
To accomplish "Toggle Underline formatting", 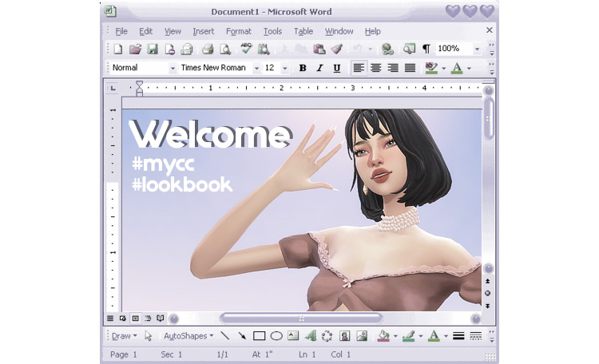I will click(x=336, y=68).
